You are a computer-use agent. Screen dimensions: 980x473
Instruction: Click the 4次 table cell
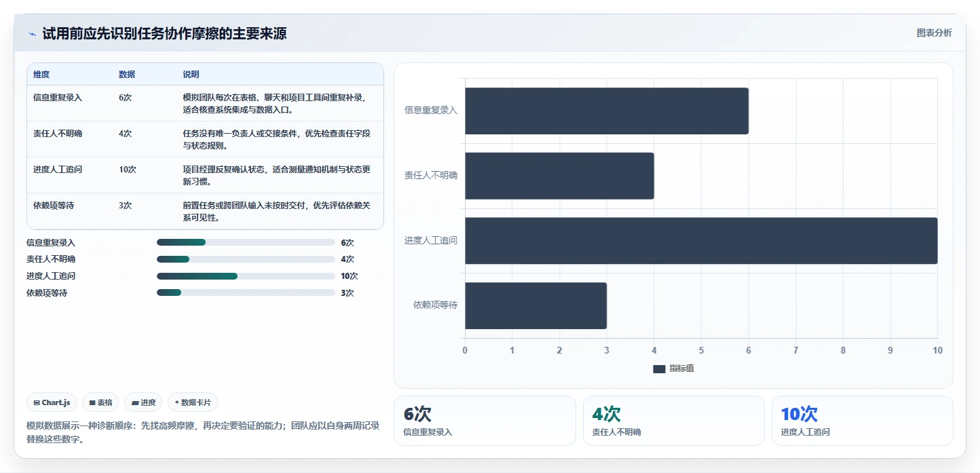coord(125,133)
